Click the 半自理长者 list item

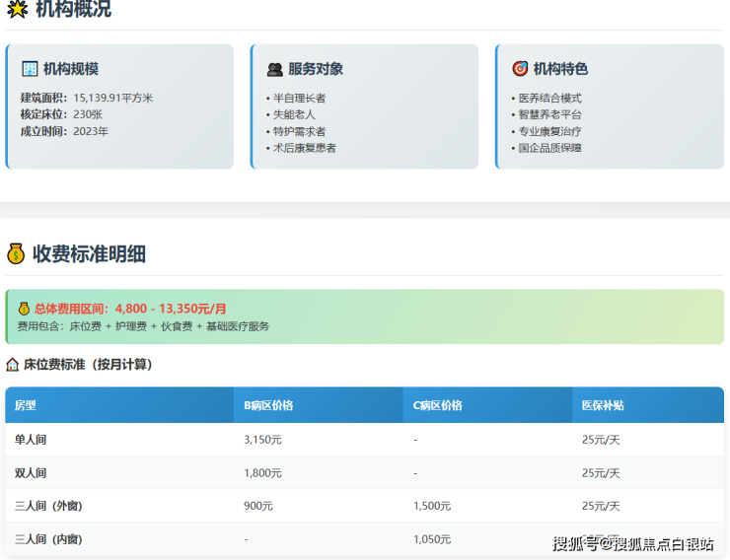click(299, 98)
